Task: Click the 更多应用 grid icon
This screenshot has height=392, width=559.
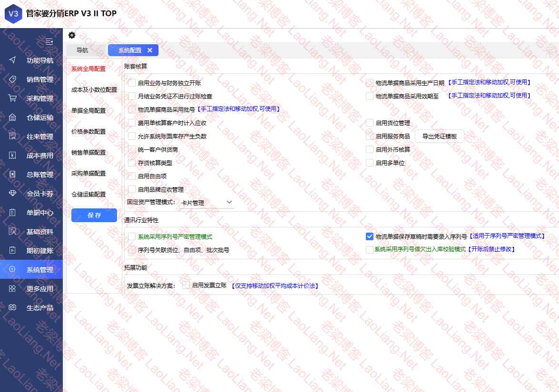Action: (13, 289)
